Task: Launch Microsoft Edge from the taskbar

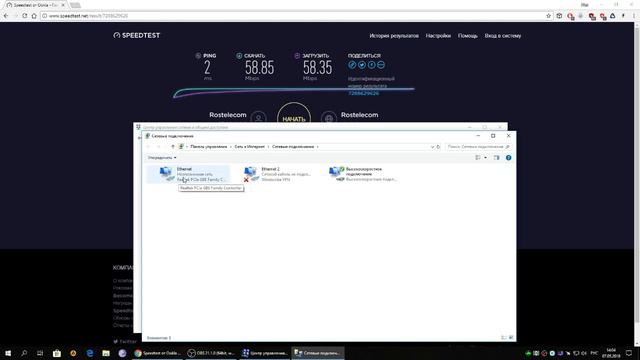Action: pyautogui.click(x=89, y=353)
